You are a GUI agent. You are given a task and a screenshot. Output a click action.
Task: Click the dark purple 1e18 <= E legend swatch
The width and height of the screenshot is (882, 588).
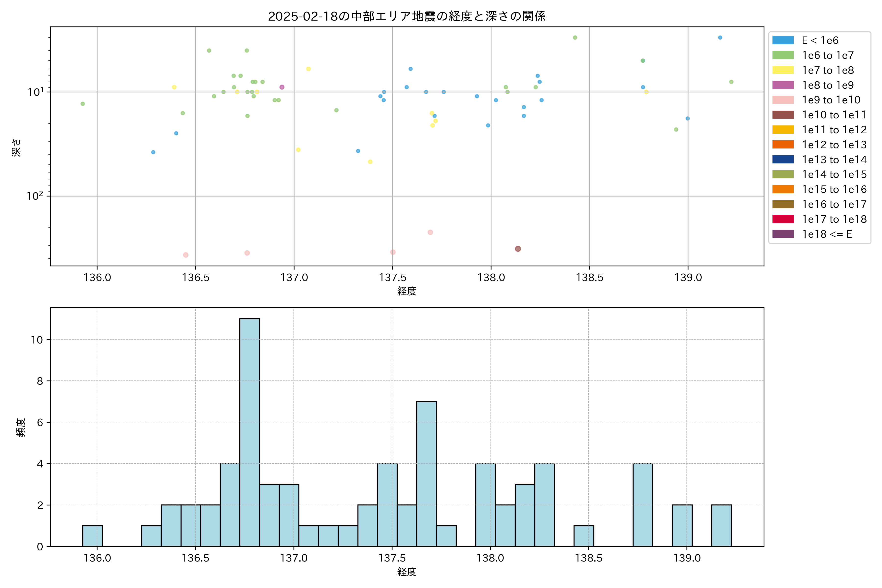pyautogui.click(x=783, y=234)
